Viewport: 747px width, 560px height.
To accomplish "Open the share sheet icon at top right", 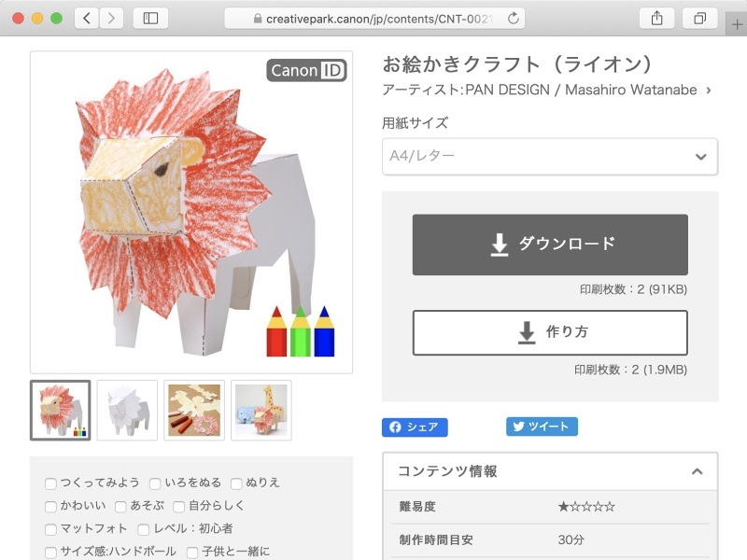I will (x=655, y=16).
